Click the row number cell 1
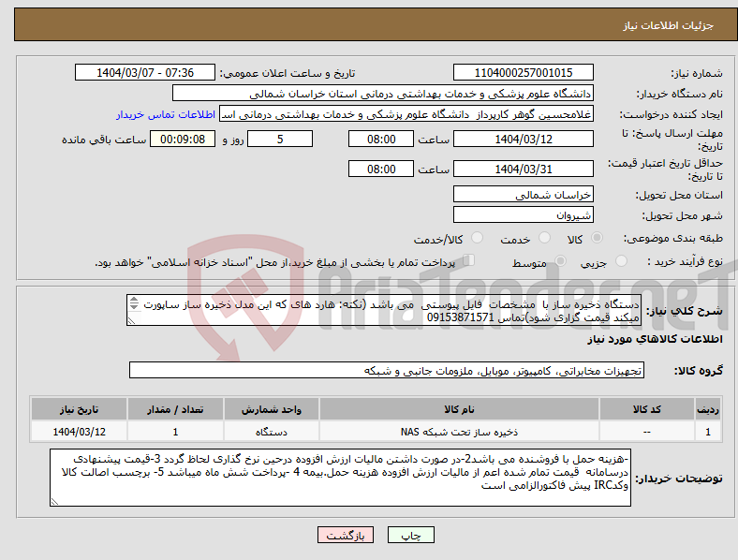 (x=708, y=432)
